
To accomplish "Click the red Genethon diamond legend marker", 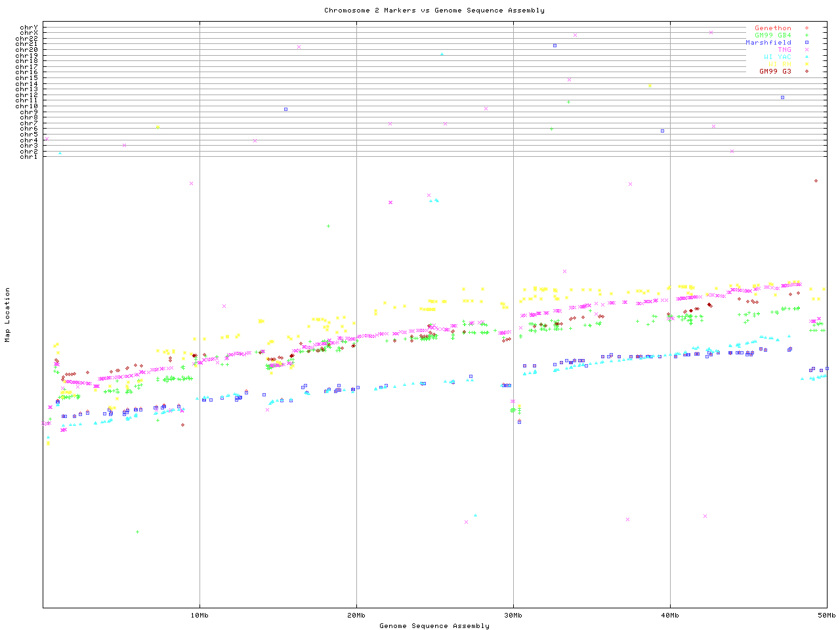I will click(x=807, y=28).
